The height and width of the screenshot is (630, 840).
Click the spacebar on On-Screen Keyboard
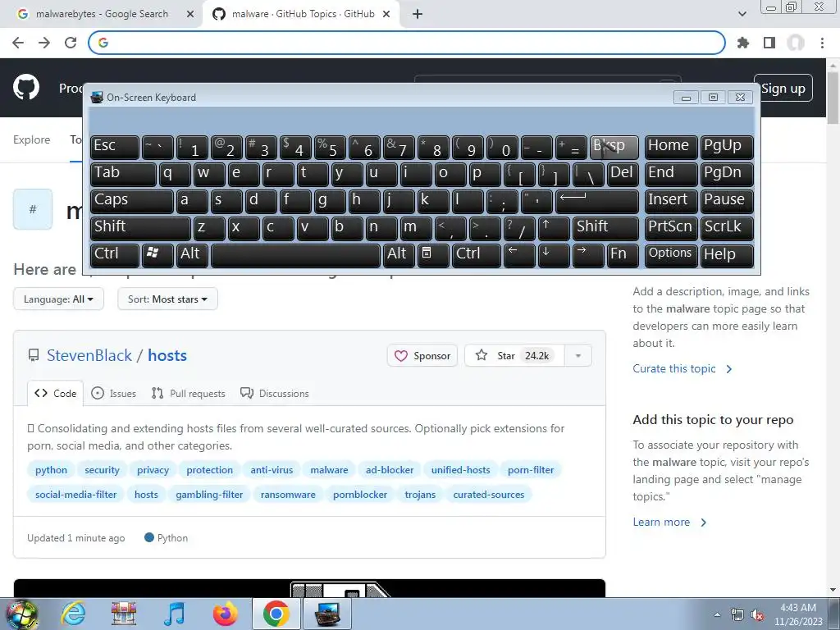(x=295, y=254)
